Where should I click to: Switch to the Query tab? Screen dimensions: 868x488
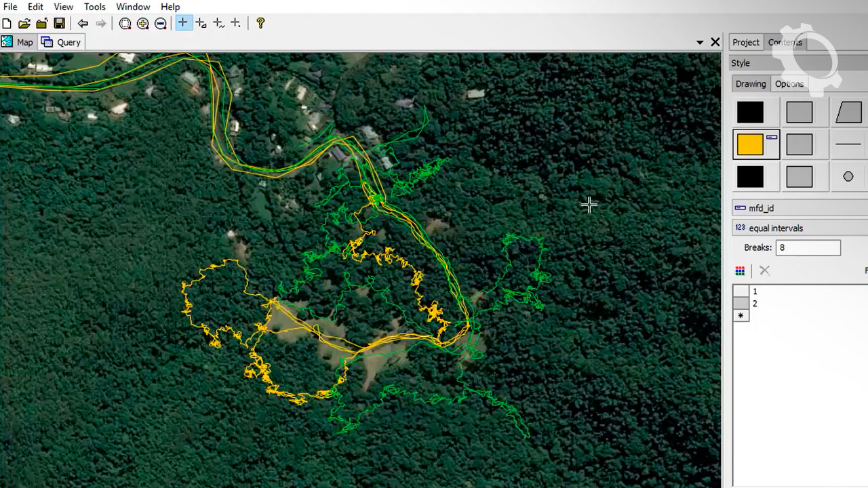(62, 42)
